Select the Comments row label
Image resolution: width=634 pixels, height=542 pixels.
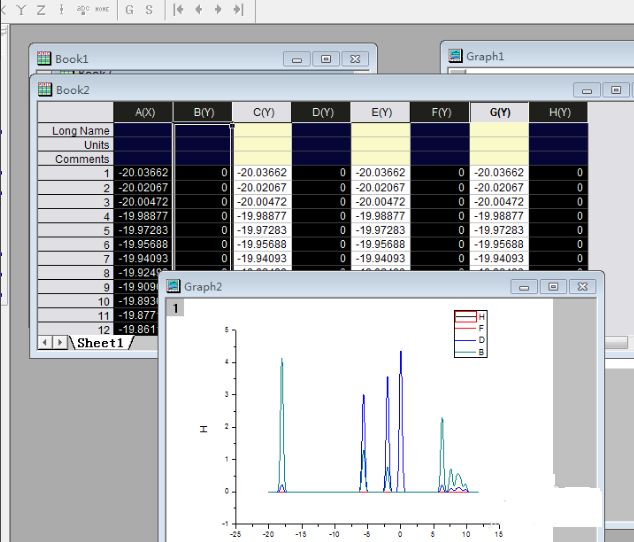[x=76, y=159]
